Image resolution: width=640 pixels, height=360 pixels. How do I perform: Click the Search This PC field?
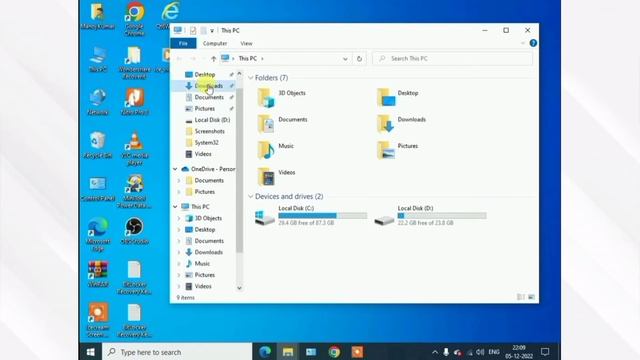(452, 59)
